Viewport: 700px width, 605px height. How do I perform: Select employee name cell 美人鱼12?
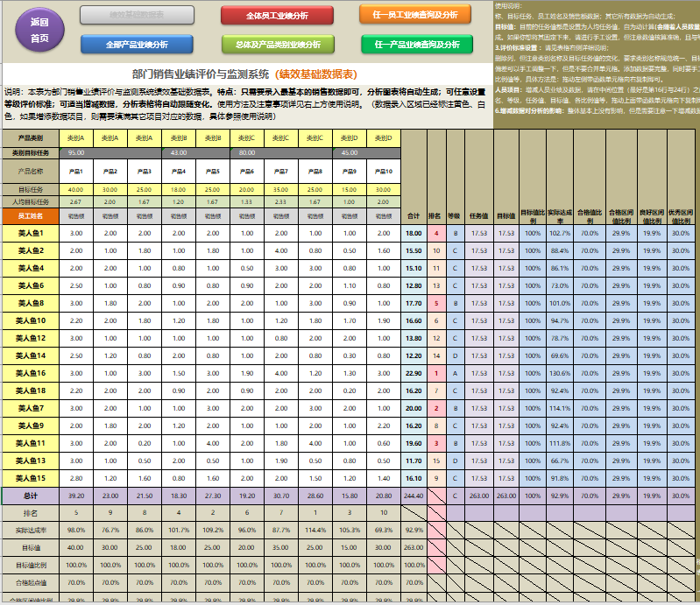point(31,338)
